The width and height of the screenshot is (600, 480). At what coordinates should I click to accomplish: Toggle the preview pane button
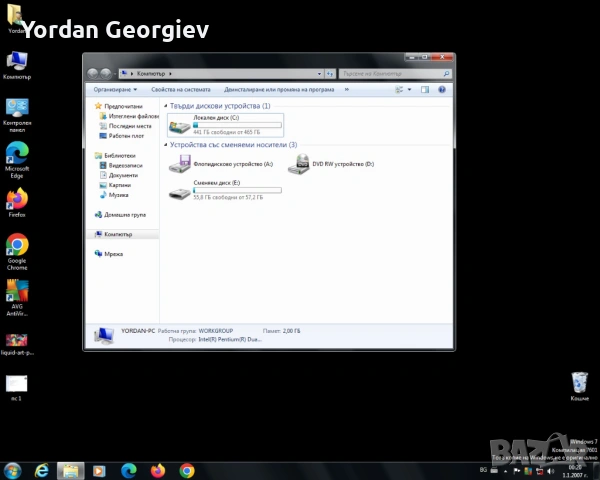coord(424,89)
